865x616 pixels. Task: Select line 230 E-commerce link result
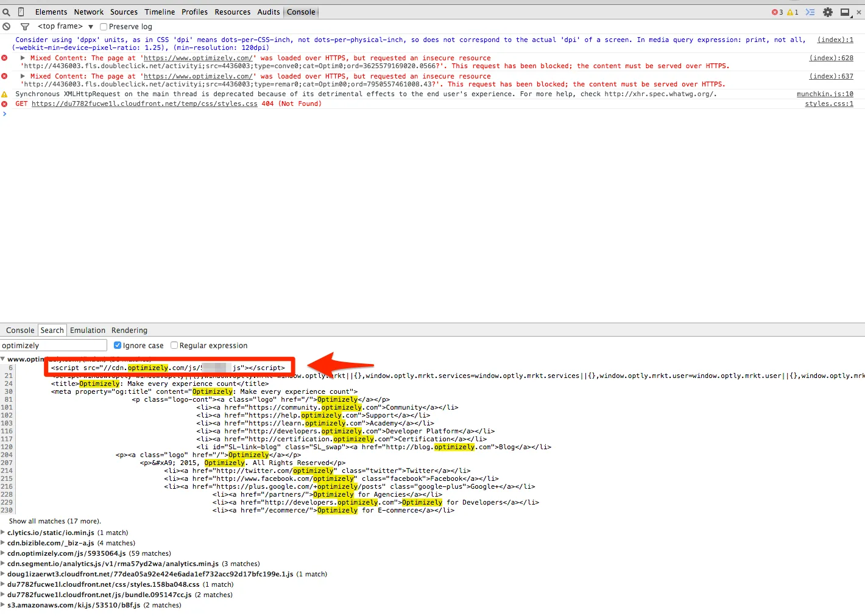pyautogui.click(x=333, y=510)
